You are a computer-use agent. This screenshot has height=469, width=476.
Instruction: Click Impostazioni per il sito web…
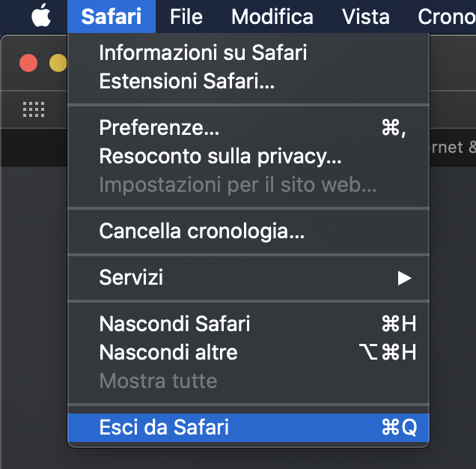tap(248, 184)
